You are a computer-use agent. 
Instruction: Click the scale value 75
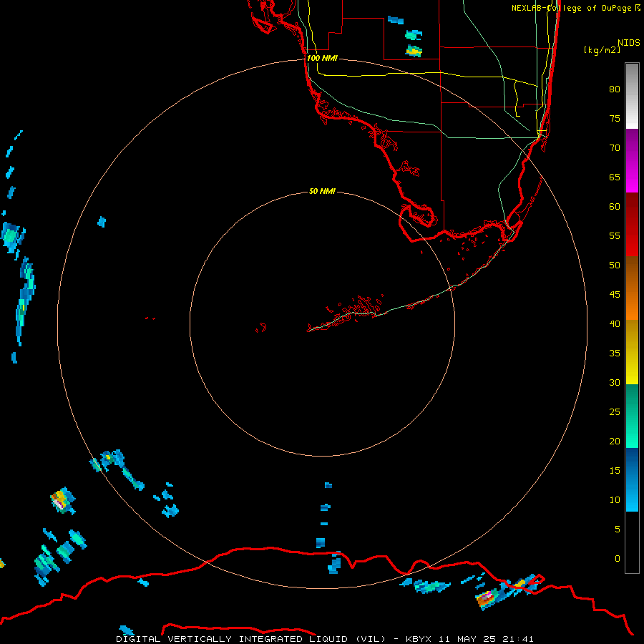(x=615, y=118)
